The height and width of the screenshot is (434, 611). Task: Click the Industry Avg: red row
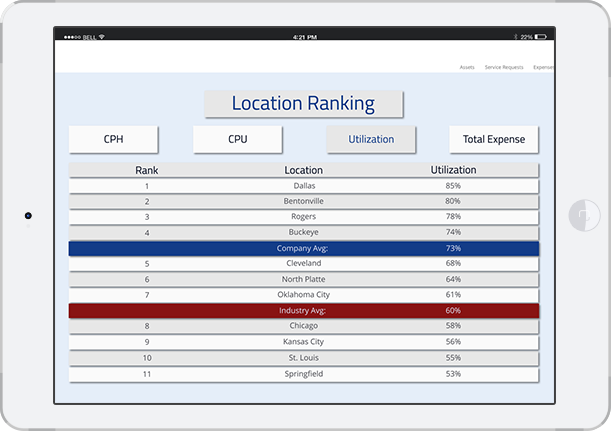click(304, 311)
